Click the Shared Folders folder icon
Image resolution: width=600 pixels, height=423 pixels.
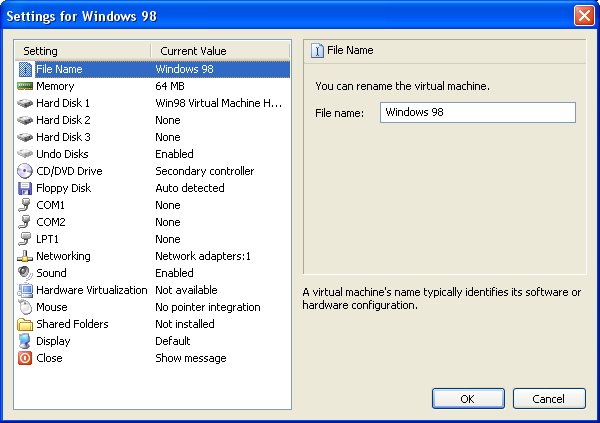(x=25, y=324)
